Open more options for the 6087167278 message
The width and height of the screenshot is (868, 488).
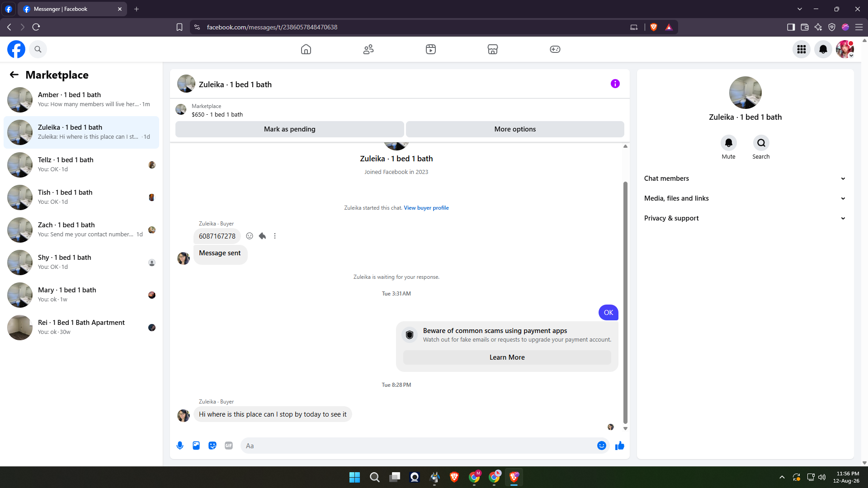coord(275,236)
